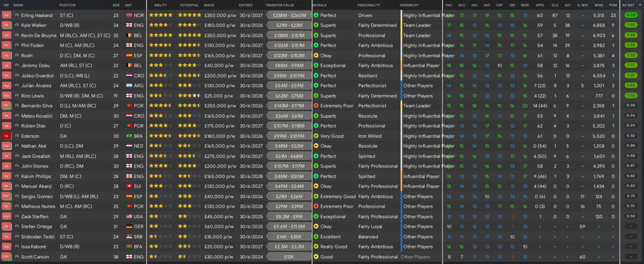
Task: Click the yellow Okay morale icon for Rodri
Action: [316, 55]
